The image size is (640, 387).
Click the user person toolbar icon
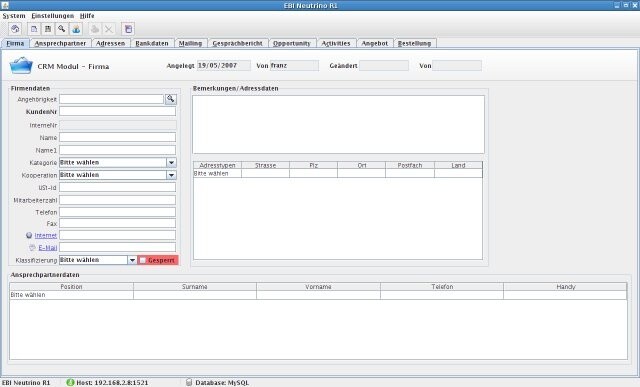click(x=76, y=29)
